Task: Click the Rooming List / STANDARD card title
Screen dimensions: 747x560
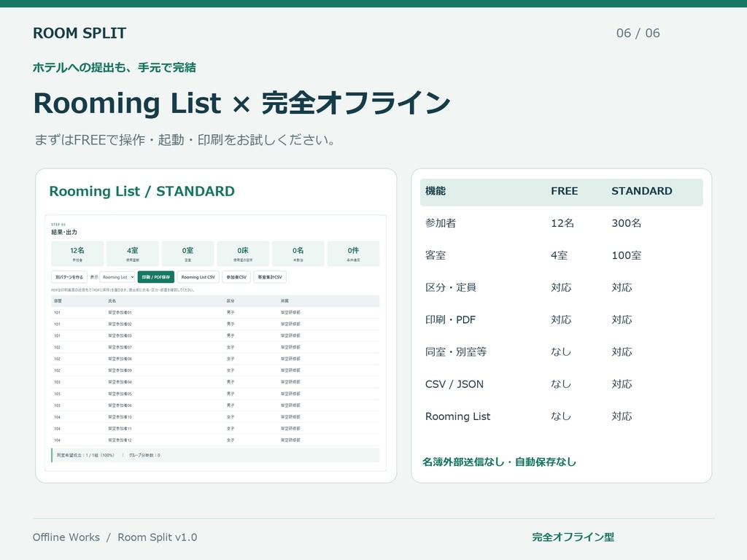Action: point(142,191)
